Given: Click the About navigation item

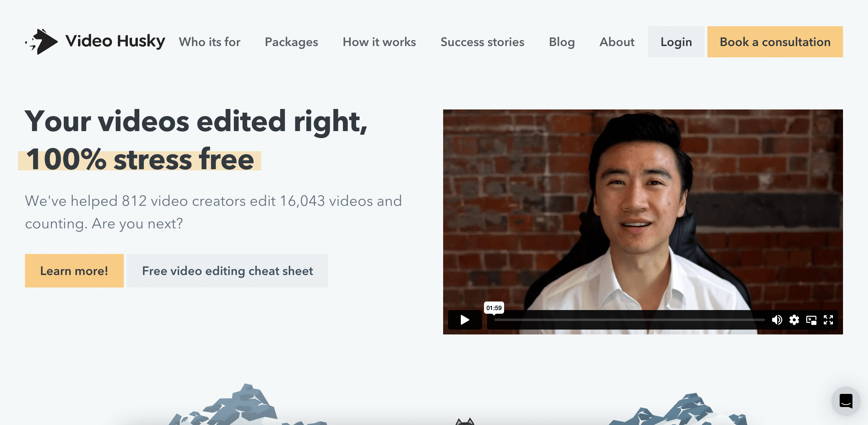Looking at the screenshot, I should point(617,41).
